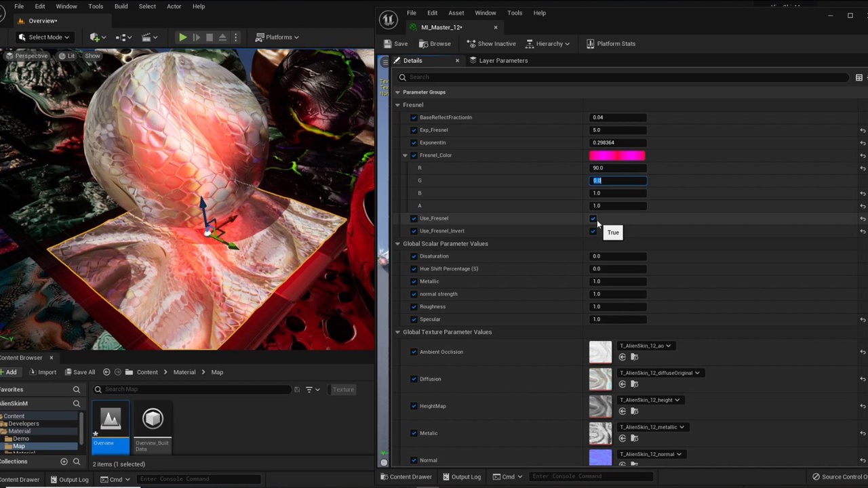Click use-selected-asset arrow for Metalic texture

(623, 439)
